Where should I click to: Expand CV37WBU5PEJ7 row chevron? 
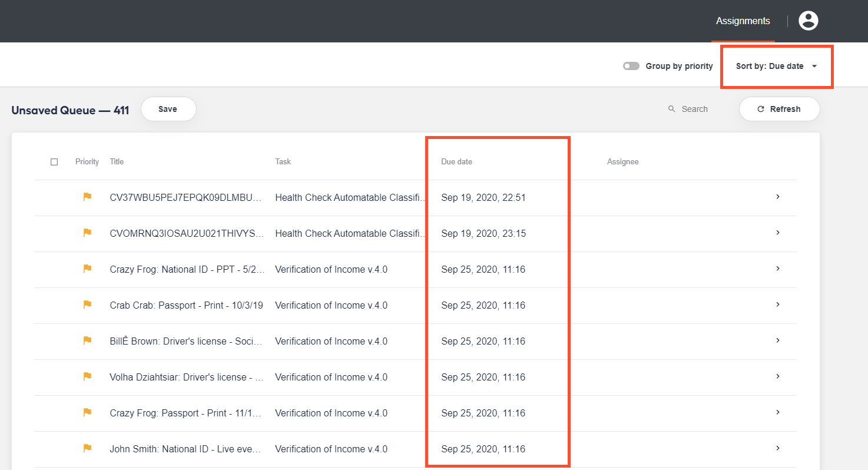[778, 197]
